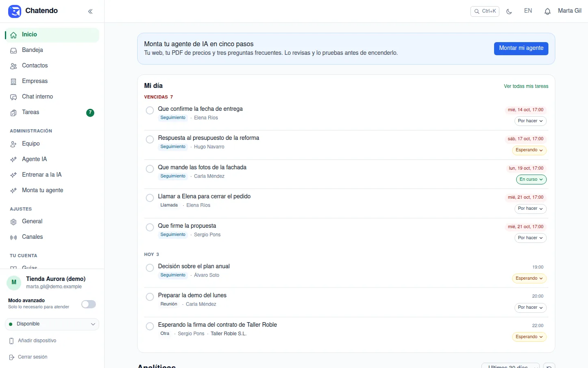588x368 pixels.
Task: Click the M account avatar
Action: tap(14, 283)
